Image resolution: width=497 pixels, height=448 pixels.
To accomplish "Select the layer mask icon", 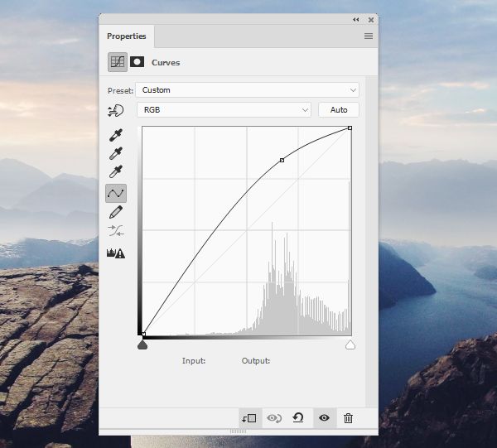I will [137, 62].
